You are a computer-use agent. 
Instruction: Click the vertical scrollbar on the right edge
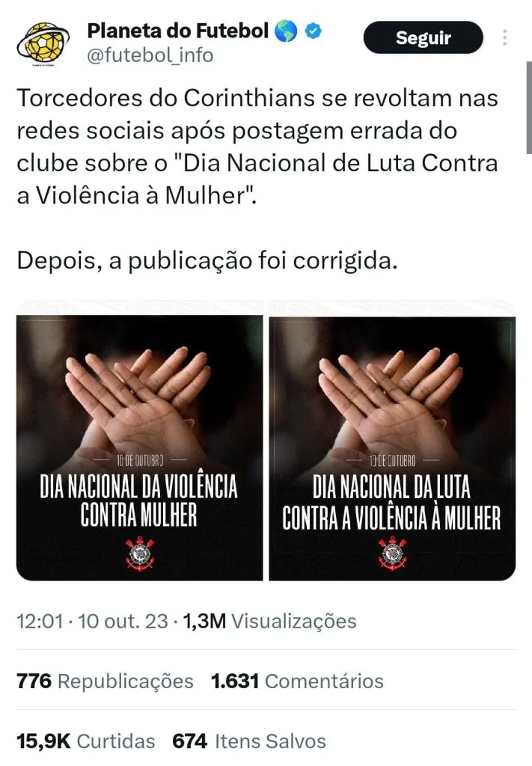click(529, 108)
